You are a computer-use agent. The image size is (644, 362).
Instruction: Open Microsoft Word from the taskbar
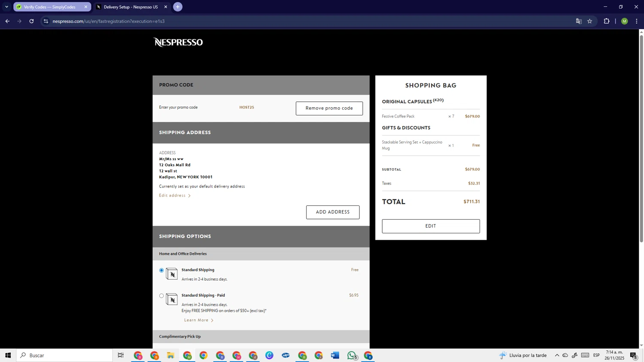[335, 355]
